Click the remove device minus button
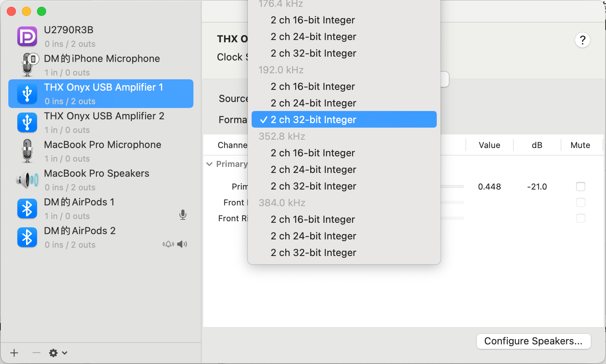 [x=36, y=353]
